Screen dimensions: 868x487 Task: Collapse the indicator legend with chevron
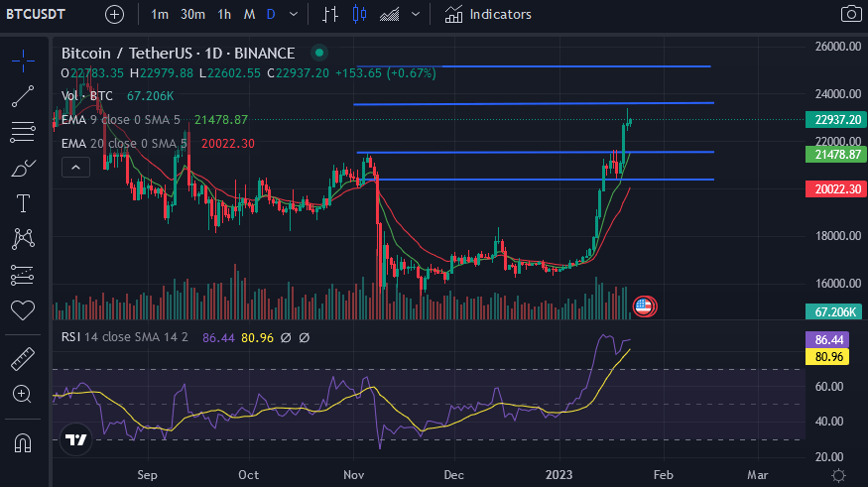[75, 168]
